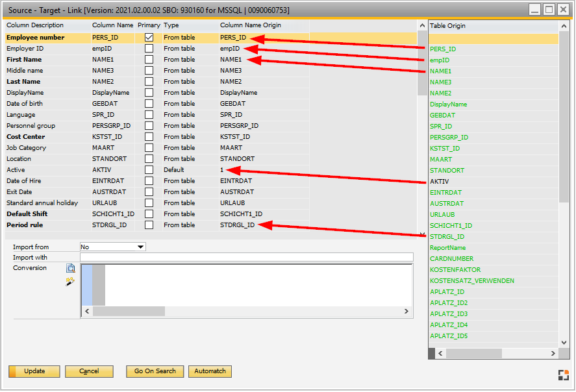Click the orange logo icon at bottom right

(x=563, y=374)
